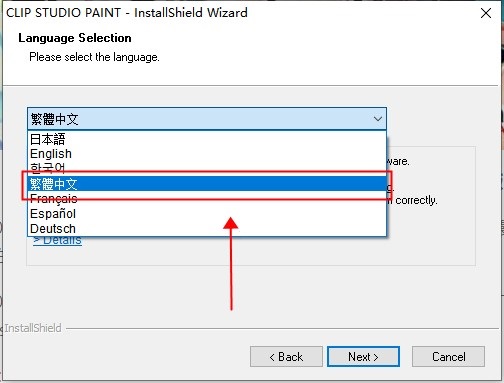Click the language combo box chevron arrow
504x383 pixels.
point(378,119)
